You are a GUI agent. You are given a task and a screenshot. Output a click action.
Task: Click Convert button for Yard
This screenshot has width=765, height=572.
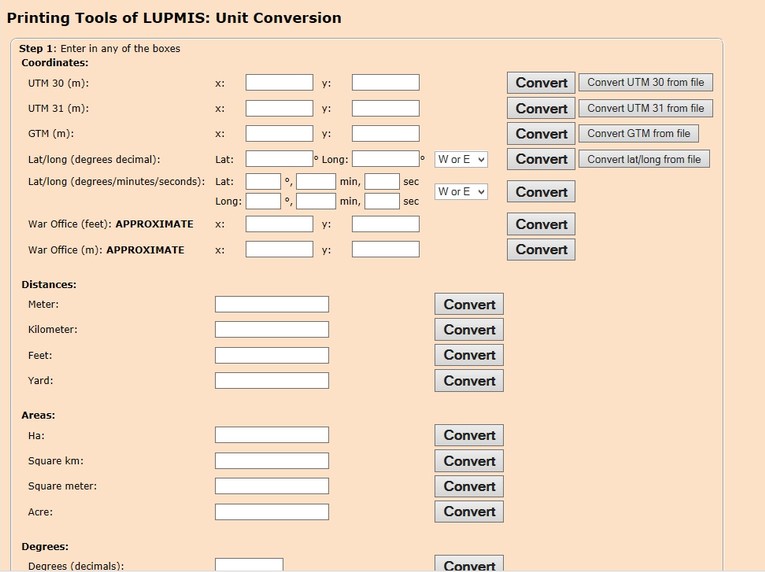[469, 381]
